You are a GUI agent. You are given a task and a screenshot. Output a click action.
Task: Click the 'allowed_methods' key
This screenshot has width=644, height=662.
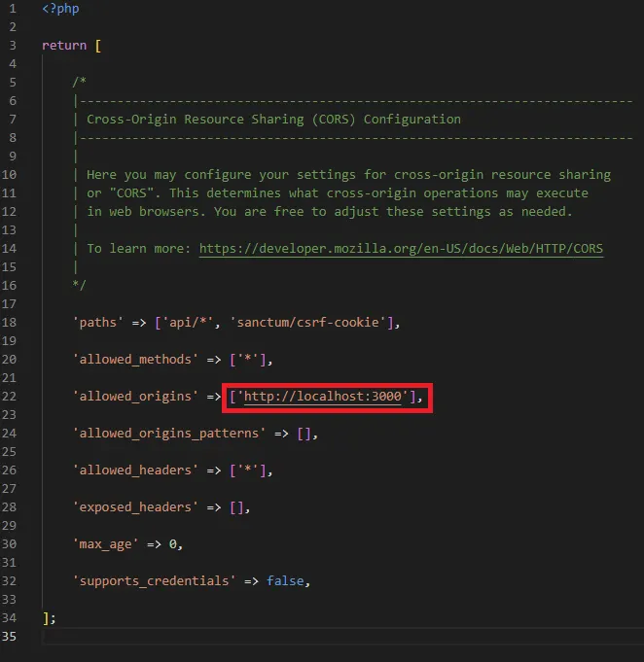point(135,360)
